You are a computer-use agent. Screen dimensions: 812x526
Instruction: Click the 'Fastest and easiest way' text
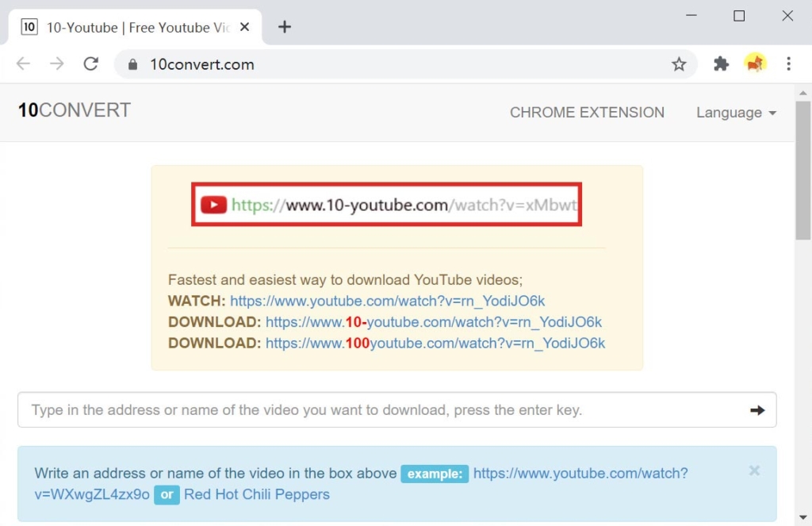coord(346,280)
